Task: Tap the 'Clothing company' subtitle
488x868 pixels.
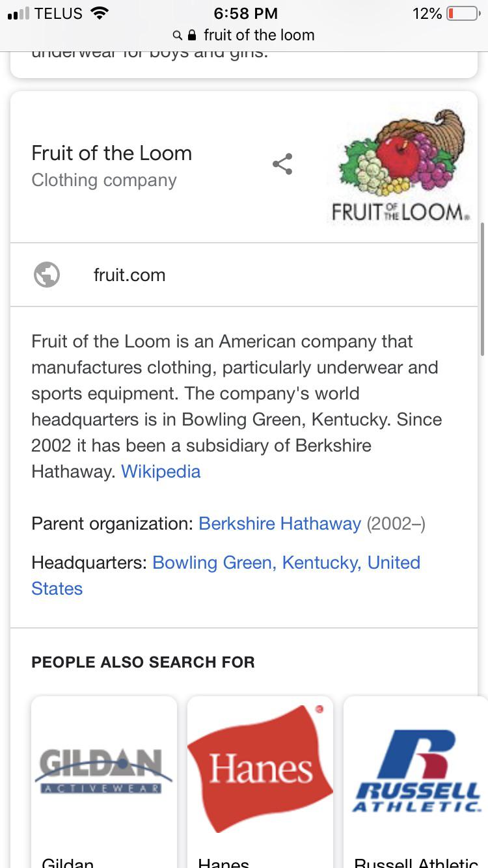Action: coord(103,180)
